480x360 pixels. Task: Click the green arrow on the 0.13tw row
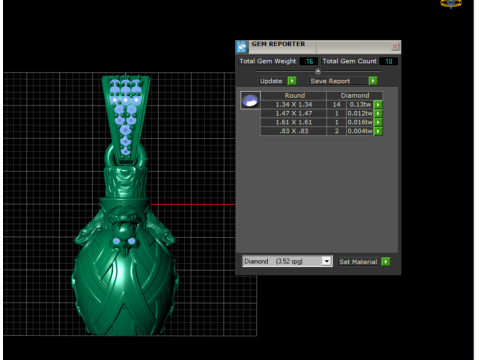(378, 105)
